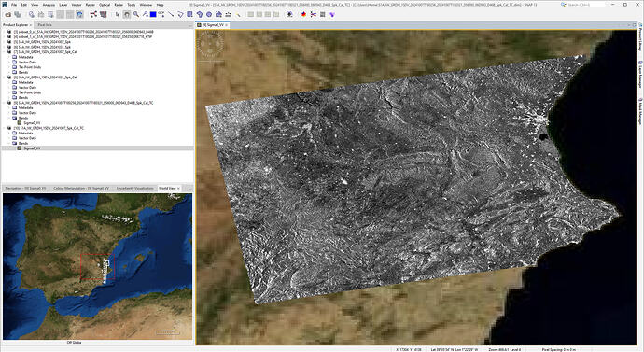644x352 pixels.
Task: Open the Raster menu
Action: pos(90,5)
